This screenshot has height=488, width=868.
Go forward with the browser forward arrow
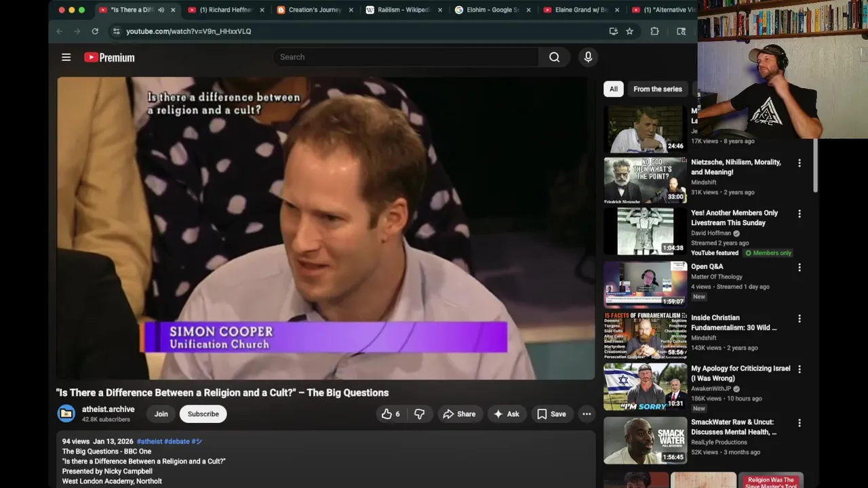point(77,31)
